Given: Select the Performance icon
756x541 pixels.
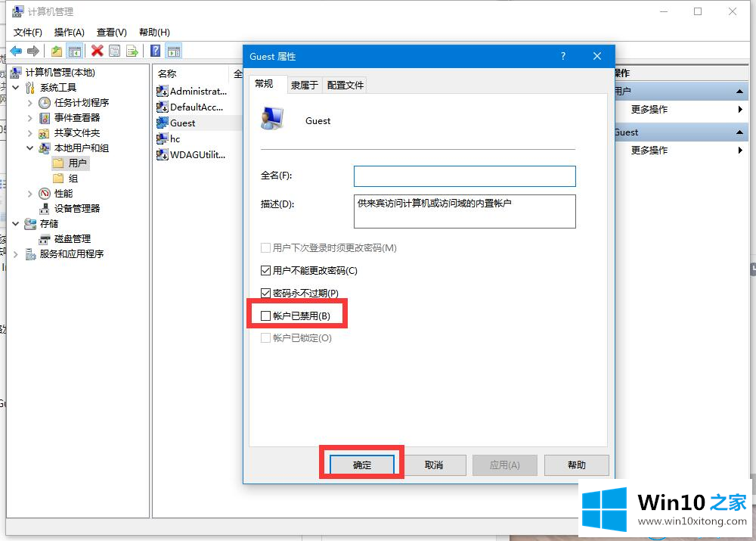Looking at the screenshot, I should click(x=45, y=194).
